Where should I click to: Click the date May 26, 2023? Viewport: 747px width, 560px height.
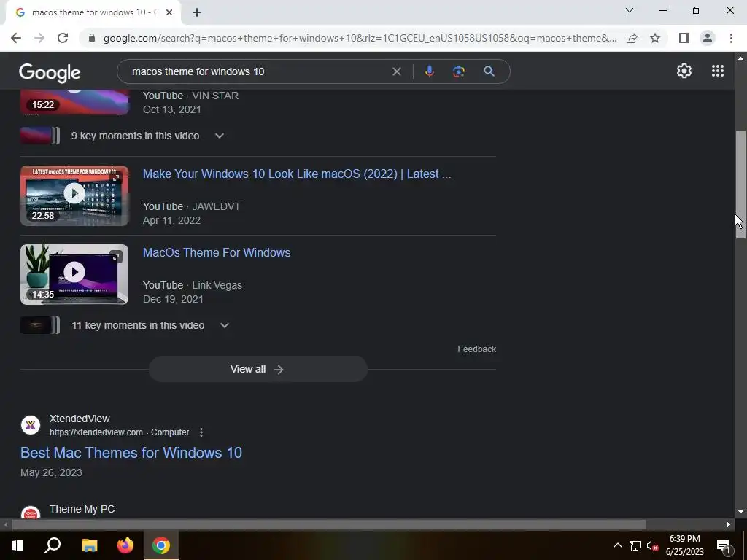(51, 472)
